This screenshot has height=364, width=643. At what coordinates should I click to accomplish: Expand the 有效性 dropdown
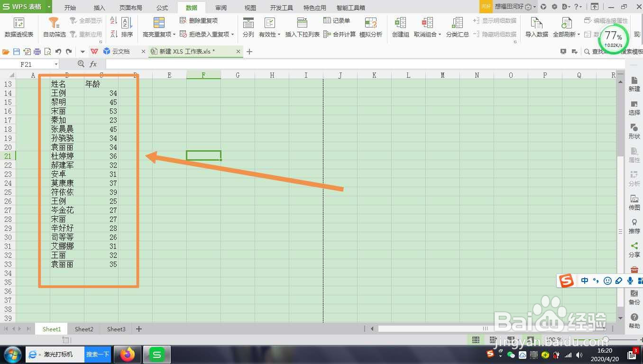click(279, 35)
